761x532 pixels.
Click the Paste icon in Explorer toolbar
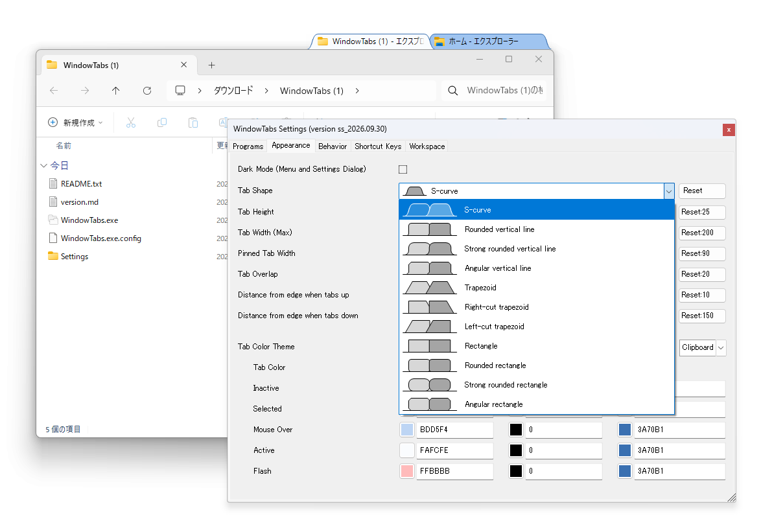click(x=193, y=122)
